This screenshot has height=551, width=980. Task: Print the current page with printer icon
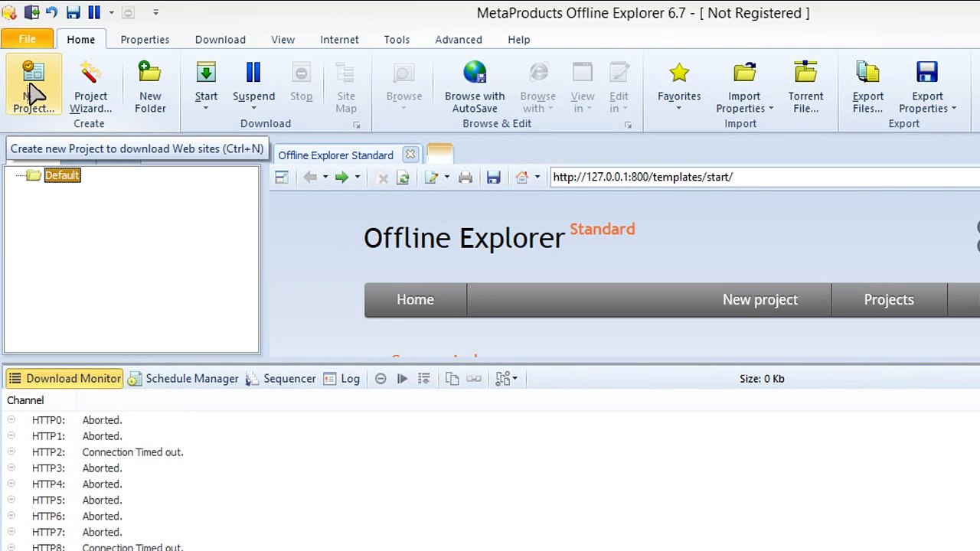point(465,178)
